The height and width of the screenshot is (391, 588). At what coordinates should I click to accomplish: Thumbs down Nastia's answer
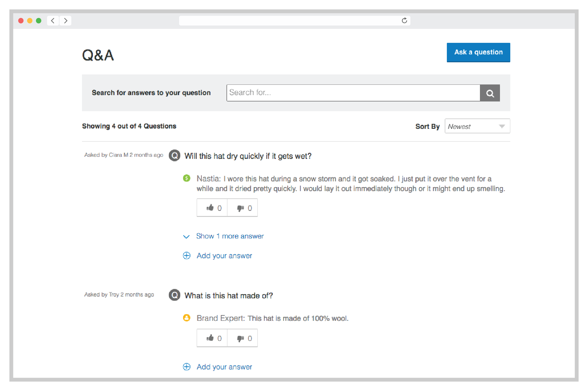pos(243,208)
